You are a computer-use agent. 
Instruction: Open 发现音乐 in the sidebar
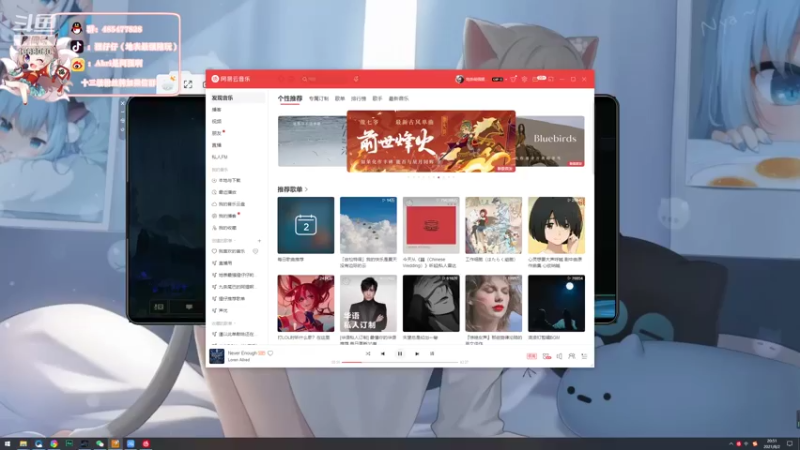pyautogui.click(x=236, y=97)
